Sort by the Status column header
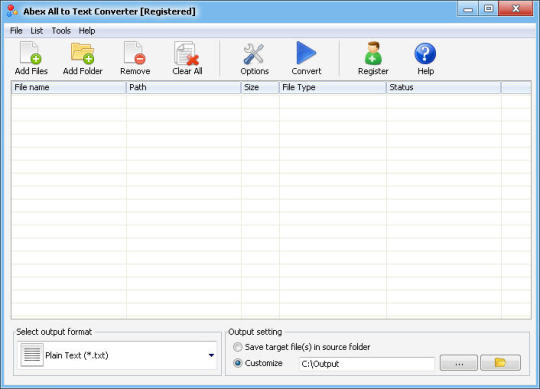Viewport: 540px width, 389px height. tap(444, 87)
